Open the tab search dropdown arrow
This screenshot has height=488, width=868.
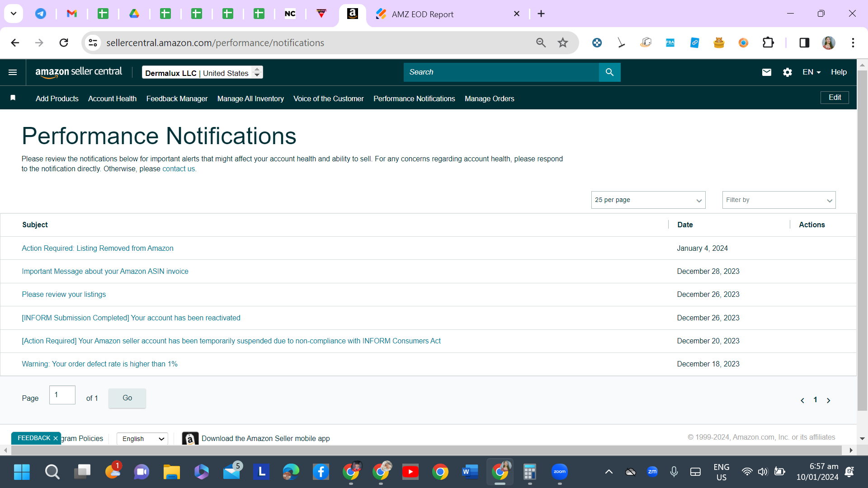14,14
